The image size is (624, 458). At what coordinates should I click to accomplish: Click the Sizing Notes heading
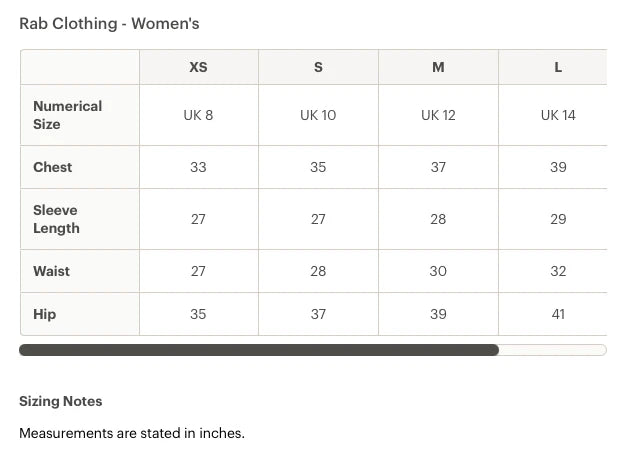coord(61,401)
